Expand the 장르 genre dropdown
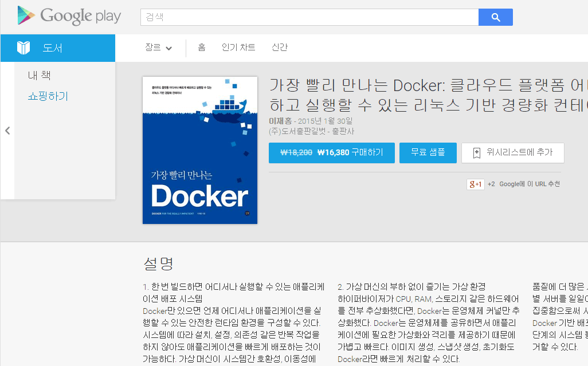588x366 pixels. pos(158,48)
